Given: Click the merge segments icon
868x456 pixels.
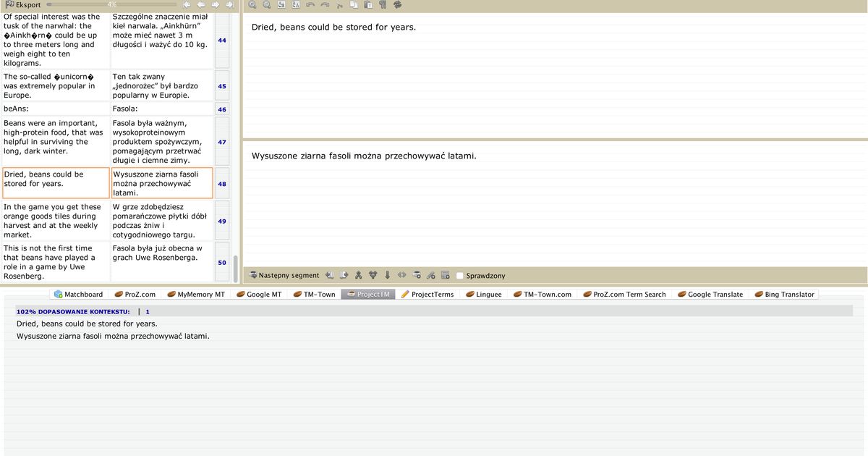Looking at the screenshot, I should (373, 275).
